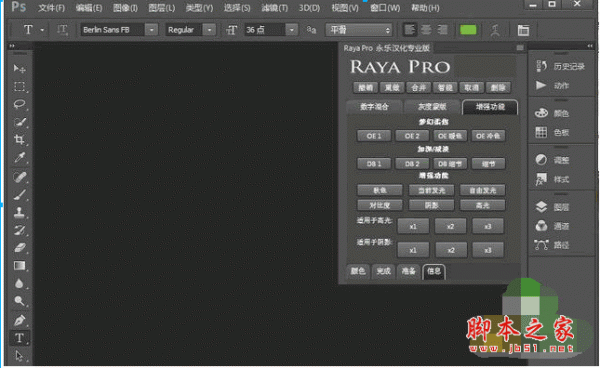Click the OE 1 button
Screen dimensions: 600x368
(374, 136)
